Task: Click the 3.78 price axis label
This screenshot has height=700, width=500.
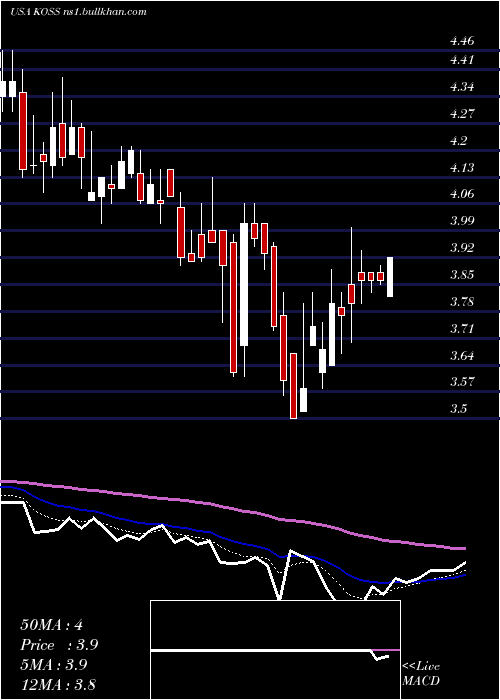Action: click(x=462, y=302)
